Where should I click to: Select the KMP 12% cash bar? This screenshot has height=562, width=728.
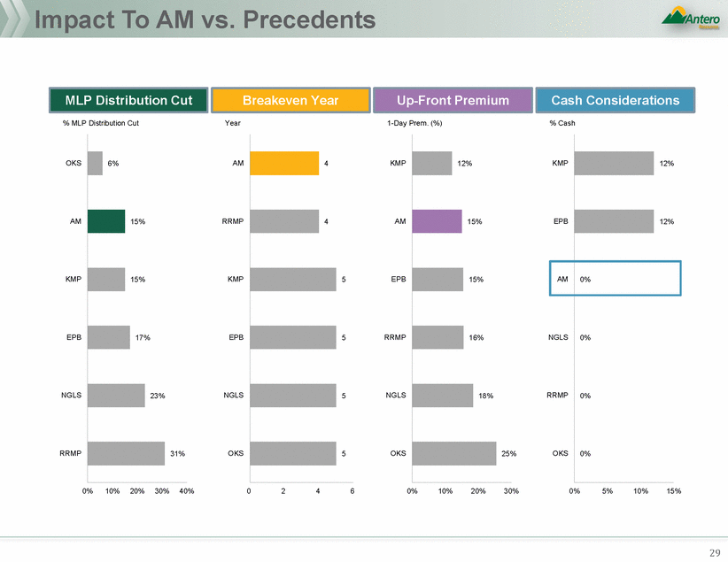coord(614,164)
